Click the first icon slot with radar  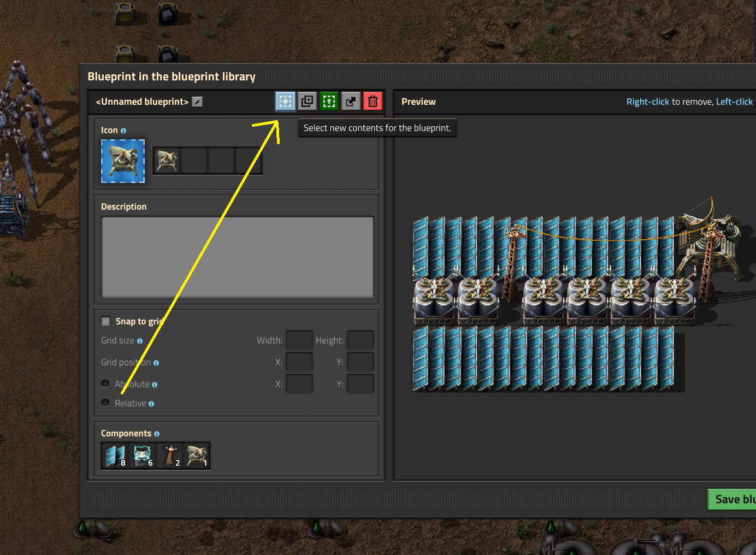(167, 161)
